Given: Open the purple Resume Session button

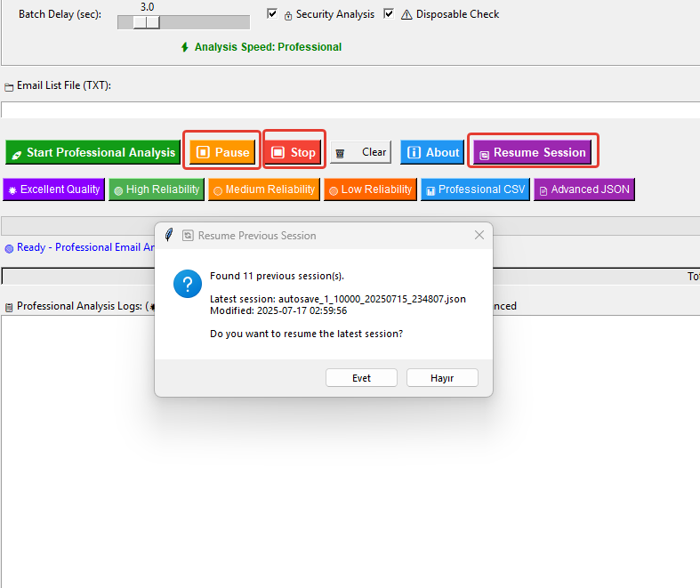Looking at the screenshot, I should tap(532, 152).
